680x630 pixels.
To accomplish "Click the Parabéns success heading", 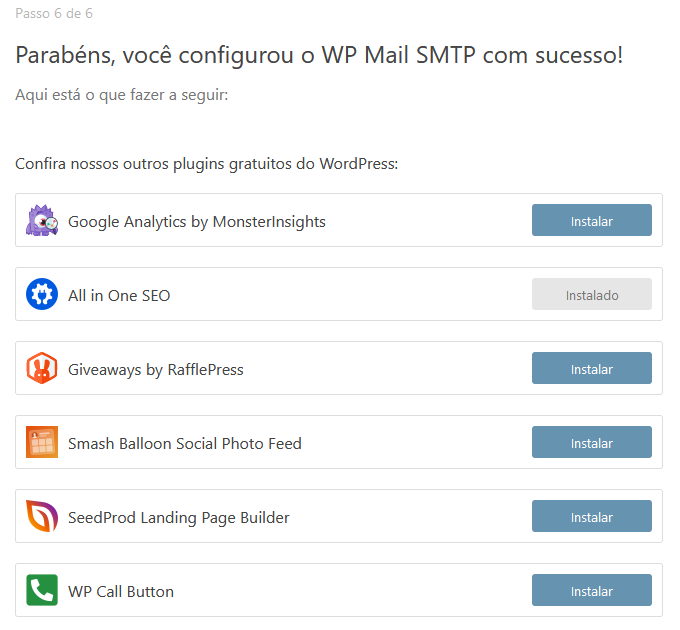I will pos(319,55).
